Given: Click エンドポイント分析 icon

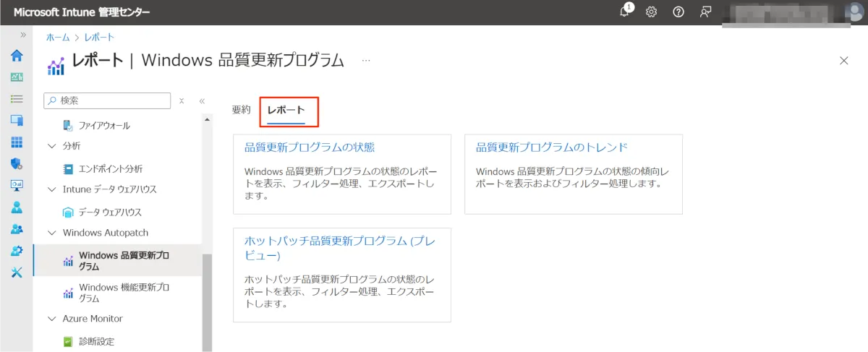Looking at the screenshot, I should click(68, 169).
